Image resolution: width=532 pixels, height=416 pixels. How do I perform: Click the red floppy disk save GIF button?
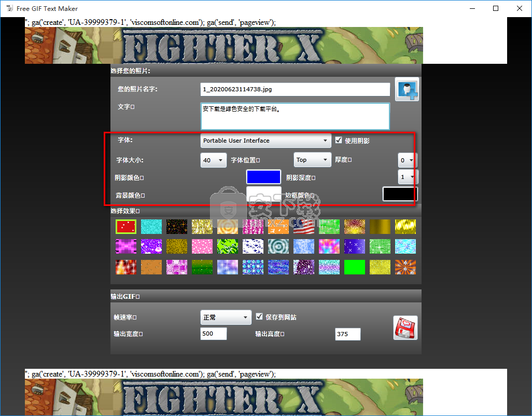tap(405, 328)
